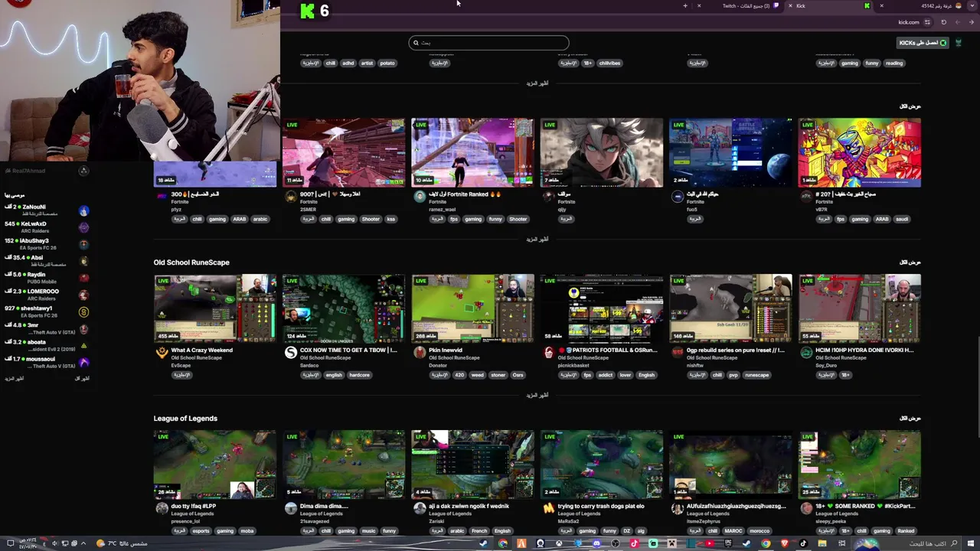Open Minecraft icon in the taskbar
This screenshot has width=980, height=551.
(671, 543)
